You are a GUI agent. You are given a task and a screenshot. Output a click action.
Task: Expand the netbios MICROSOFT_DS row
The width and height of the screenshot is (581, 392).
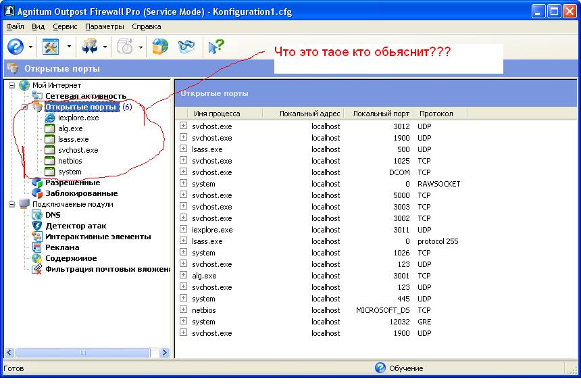183,310
